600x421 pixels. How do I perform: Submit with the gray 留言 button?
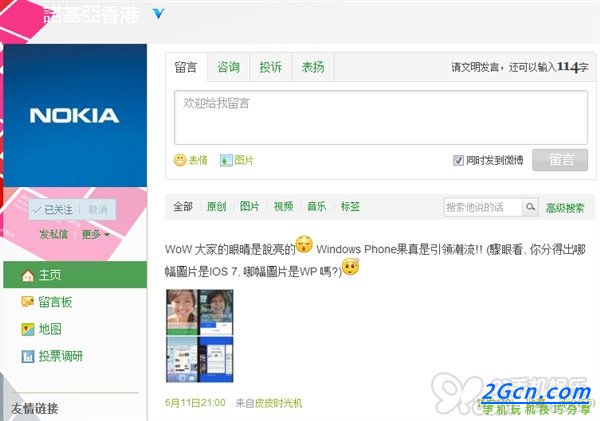560,160
